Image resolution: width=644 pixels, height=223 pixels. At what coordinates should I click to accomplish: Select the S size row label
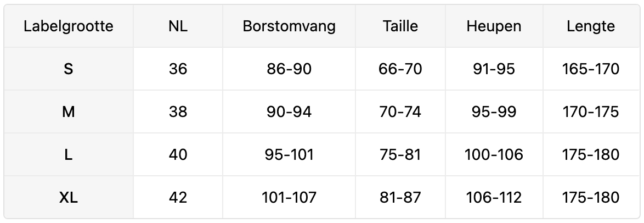69,69
